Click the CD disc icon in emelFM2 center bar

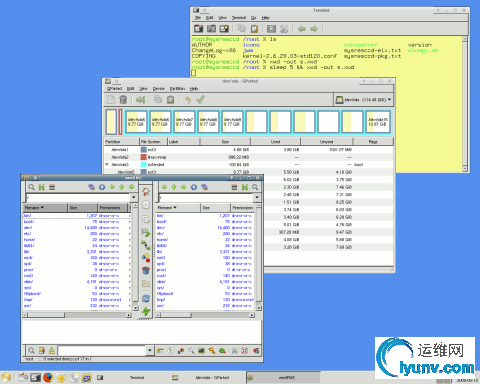(146, 205)
